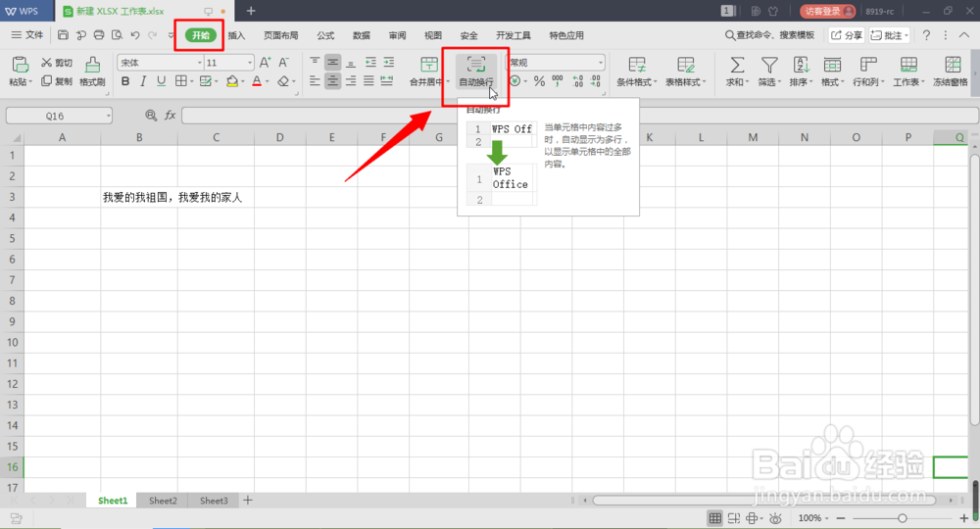Screen dimensions: 980x529
Task: Increase the font size with A+
Action: coord(265,63)
